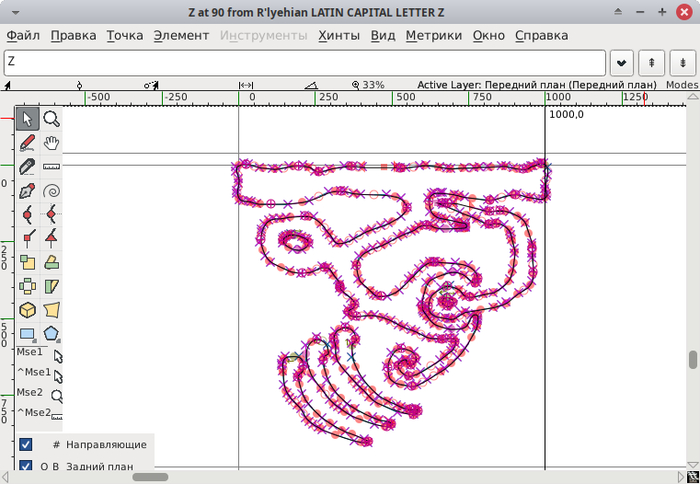This screenshot has height=484, width=700.
Task: Select the Flip selection tool
Action: tap(28, 286)
